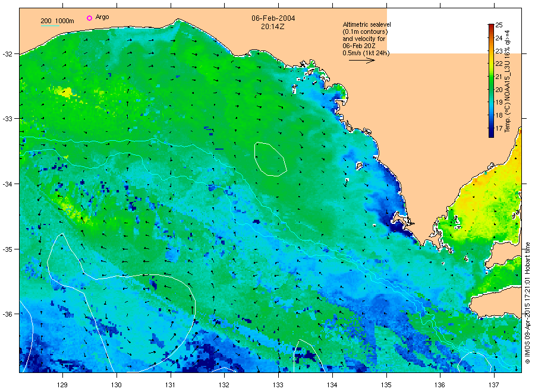535x392 pixels.
Task: Click the longitude label '129'
Action: (62, 385)
